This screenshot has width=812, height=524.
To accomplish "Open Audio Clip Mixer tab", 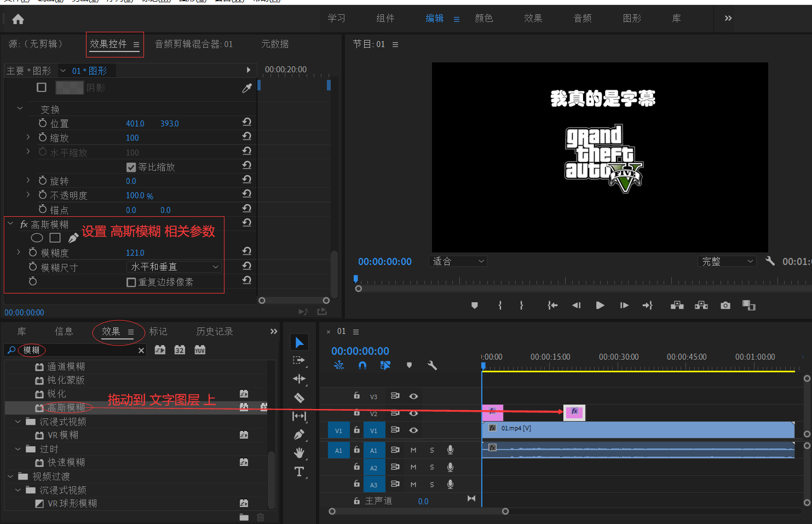I will click(x=194, y=44).
